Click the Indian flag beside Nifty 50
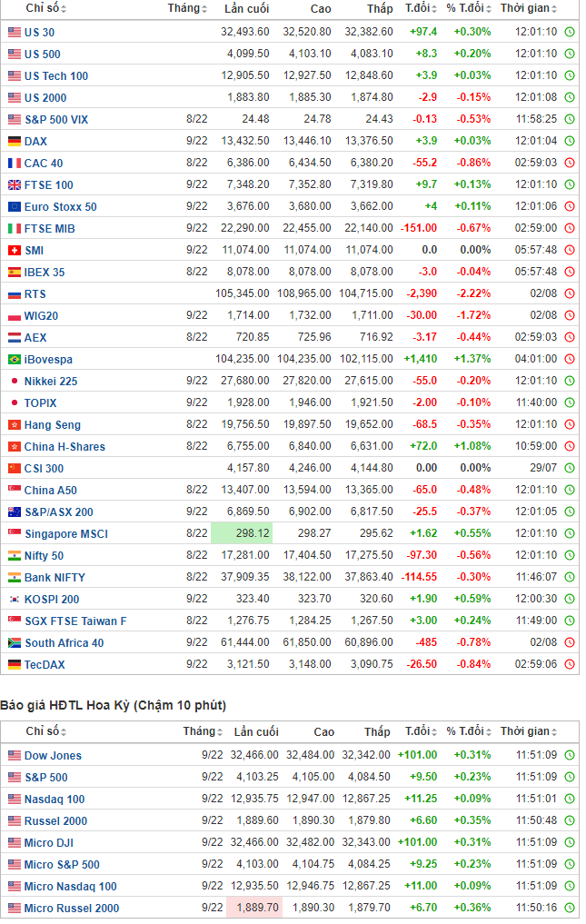586x924 pixels. [x=15, y=556]
